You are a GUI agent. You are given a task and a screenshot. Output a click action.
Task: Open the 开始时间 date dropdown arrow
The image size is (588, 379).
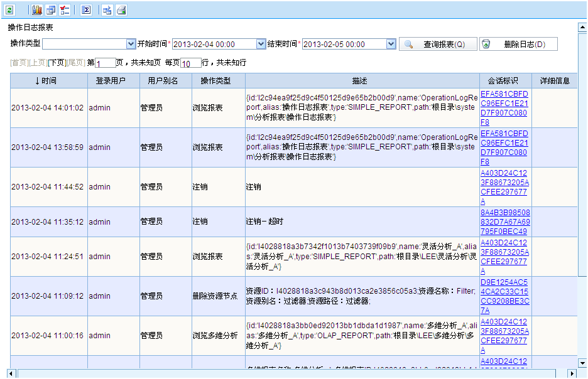pos(261,44)
